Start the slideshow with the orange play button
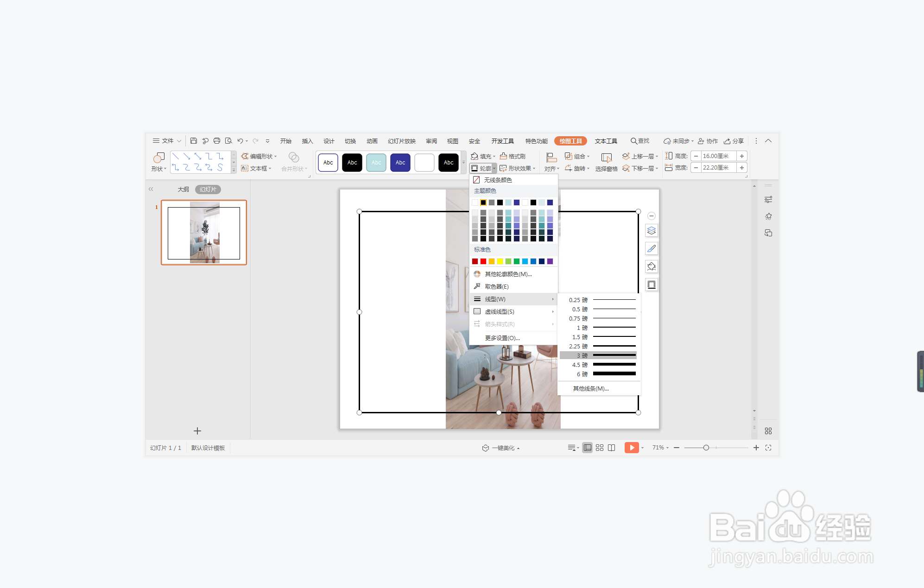The width and height of the screenshot is (924, 588). [x=632, y=448]
